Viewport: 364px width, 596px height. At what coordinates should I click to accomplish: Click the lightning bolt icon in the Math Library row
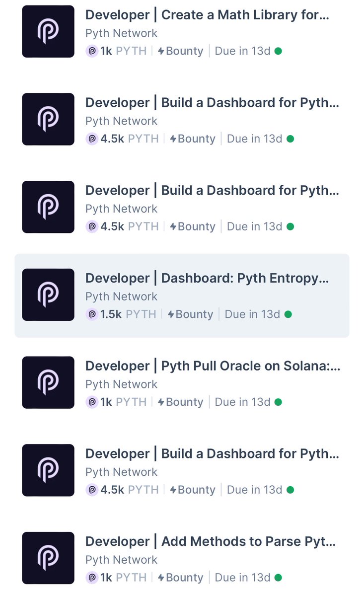click(x=161, y=51)
